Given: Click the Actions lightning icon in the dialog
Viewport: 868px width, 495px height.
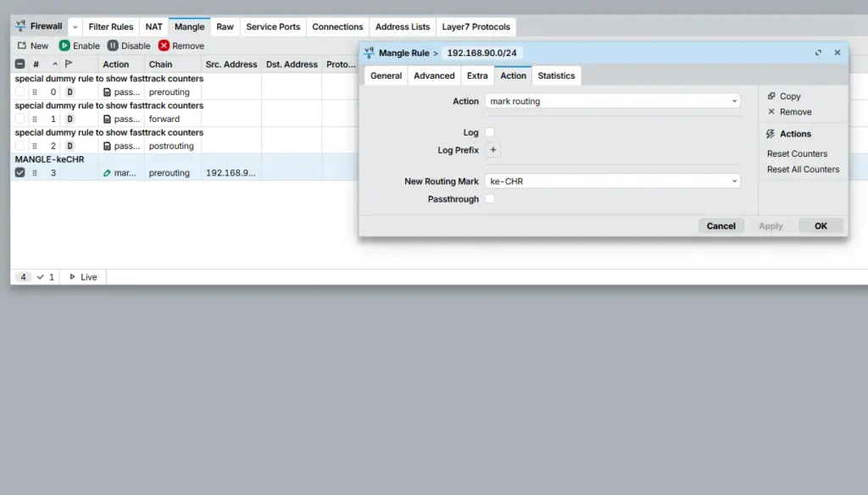Looking at the screenshot, I should [773, 133].
